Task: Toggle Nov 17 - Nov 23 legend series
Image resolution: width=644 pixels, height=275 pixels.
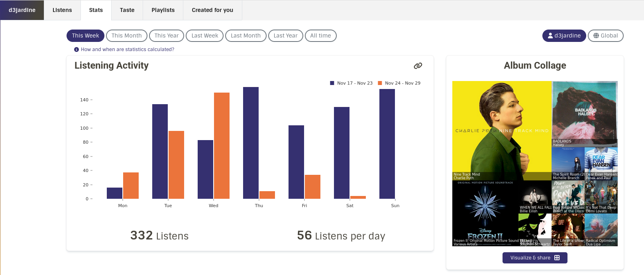Action: point(351,83)
